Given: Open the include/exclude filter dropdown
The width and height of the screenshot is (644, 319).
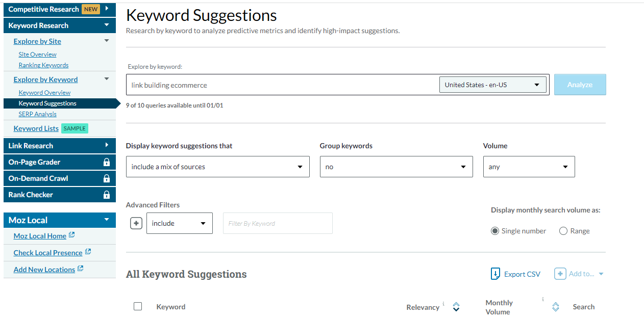Looking at the screenshot, I should (x=180, y=223).
